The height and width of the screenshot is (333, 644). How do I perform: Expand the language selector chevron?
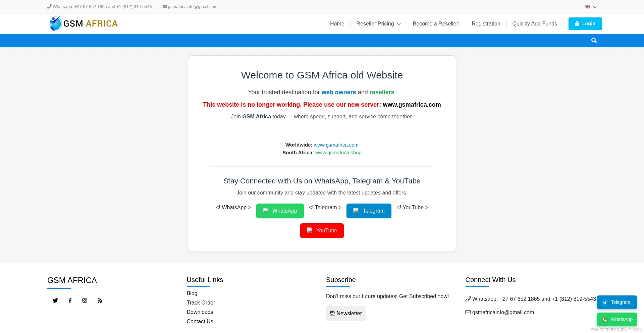pyautogui.click(x=595, y=7)
